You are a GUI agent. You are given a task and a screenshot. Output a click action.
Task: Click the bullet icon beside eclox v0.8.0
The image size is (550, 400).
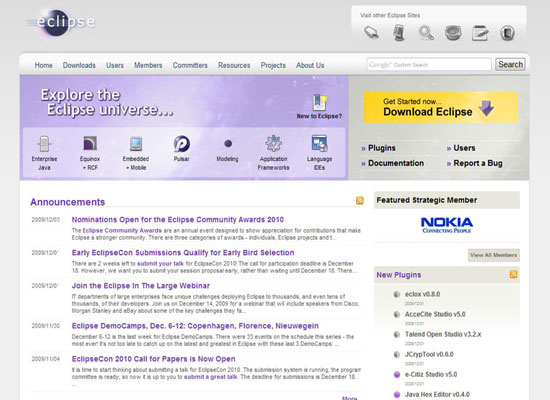coord(397,294)
